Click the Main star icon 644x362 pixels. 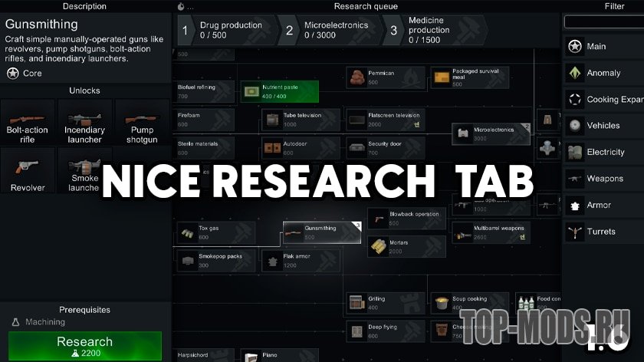(574, 47)
